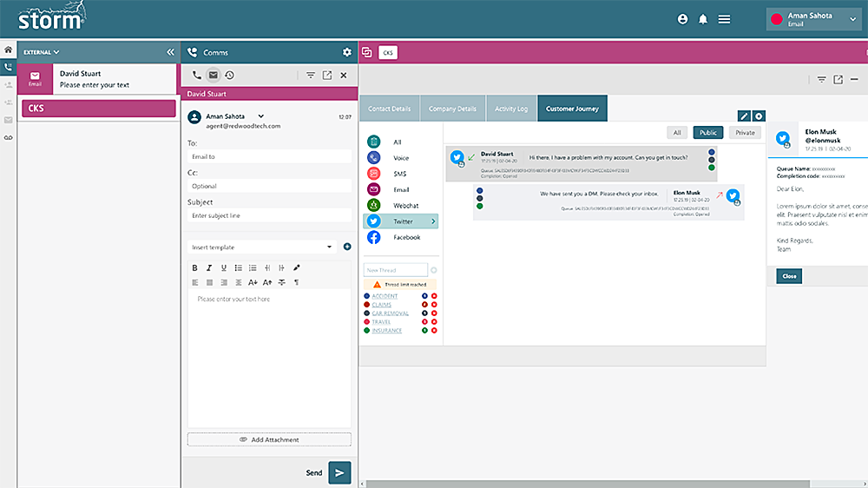Screen dimensions: 868x488
Task: Open the ACCIDENT thread link
Action: click(x=385, y=296)
